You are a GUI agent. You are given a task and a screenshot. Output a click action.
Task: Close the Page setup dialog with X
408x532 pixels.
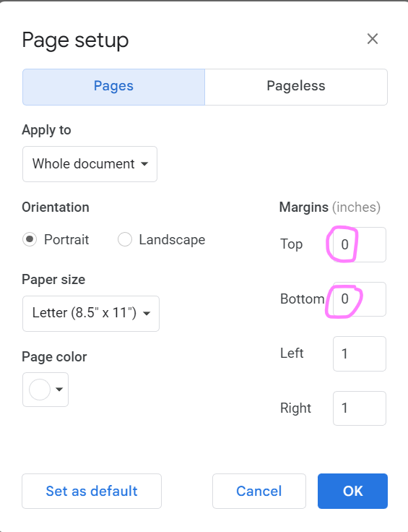[x=373, y=39]
